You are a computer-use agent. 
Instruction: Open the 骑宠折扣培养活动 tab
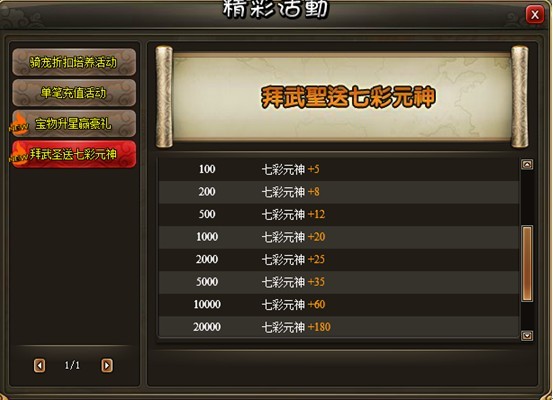74,62
